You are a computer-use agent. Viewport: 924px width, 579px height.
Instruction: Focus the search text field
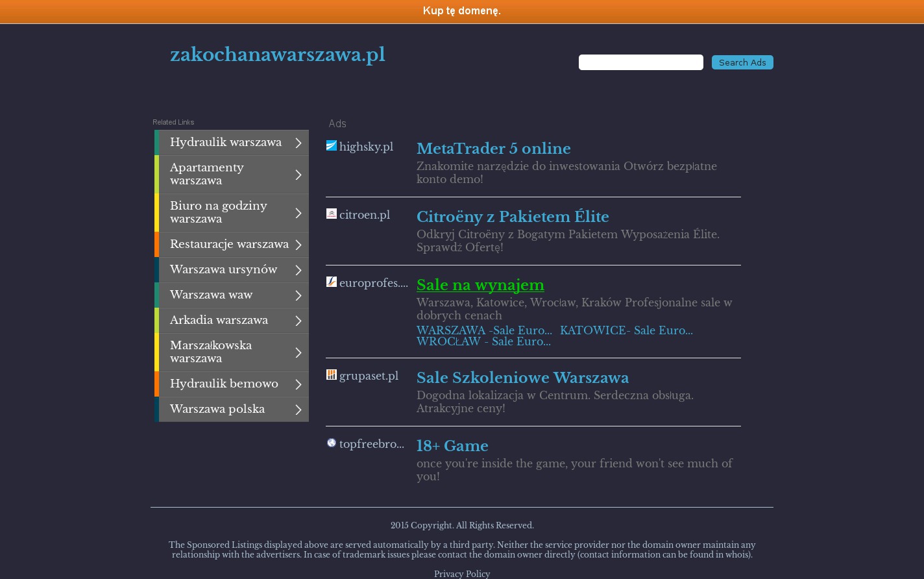(640, 62)
